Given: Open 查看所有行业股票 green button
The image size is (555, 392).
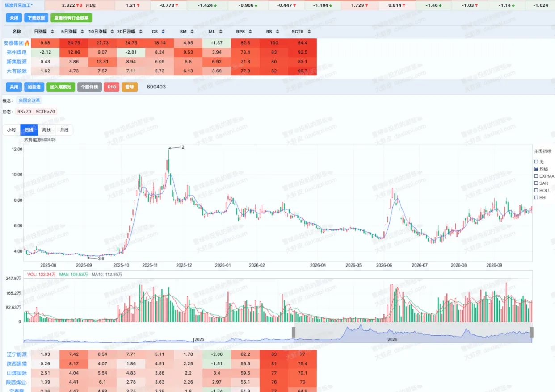Looking at the screenshot, I should pos(71,18).
